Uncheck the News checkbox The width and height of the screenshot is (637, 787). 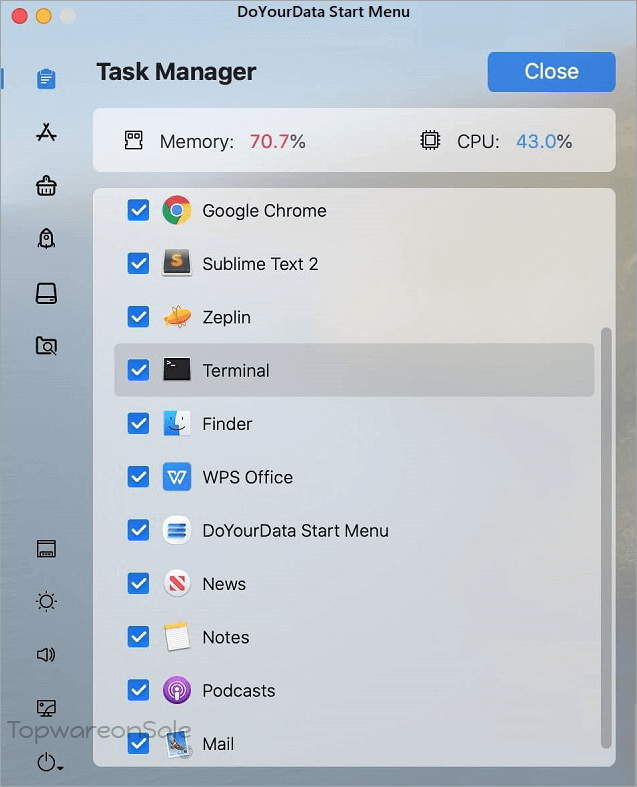point(138,583)
